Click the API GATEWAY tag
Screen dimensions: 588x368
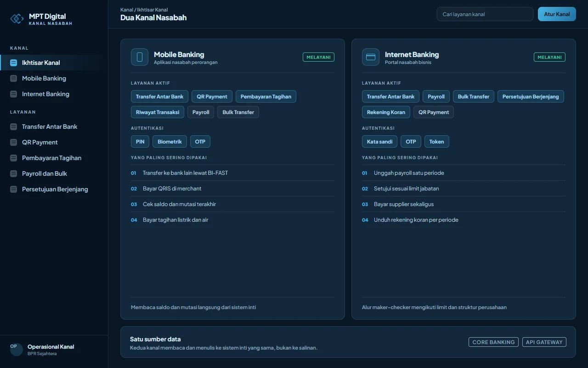click(x=544, y=342)
